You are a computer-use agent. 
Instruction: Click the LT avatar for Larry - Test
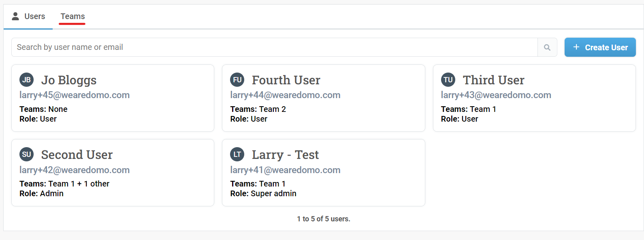click(237, 154)
